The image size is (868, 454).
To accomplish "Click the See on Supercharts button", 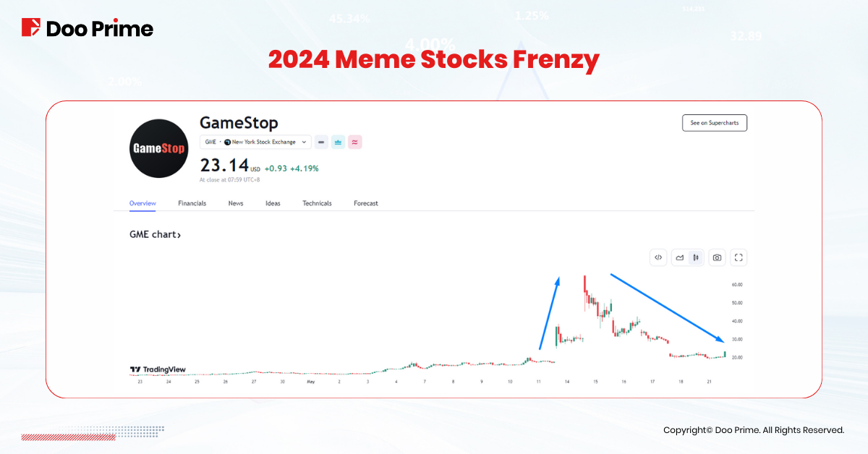I will (x=715, y=123).
